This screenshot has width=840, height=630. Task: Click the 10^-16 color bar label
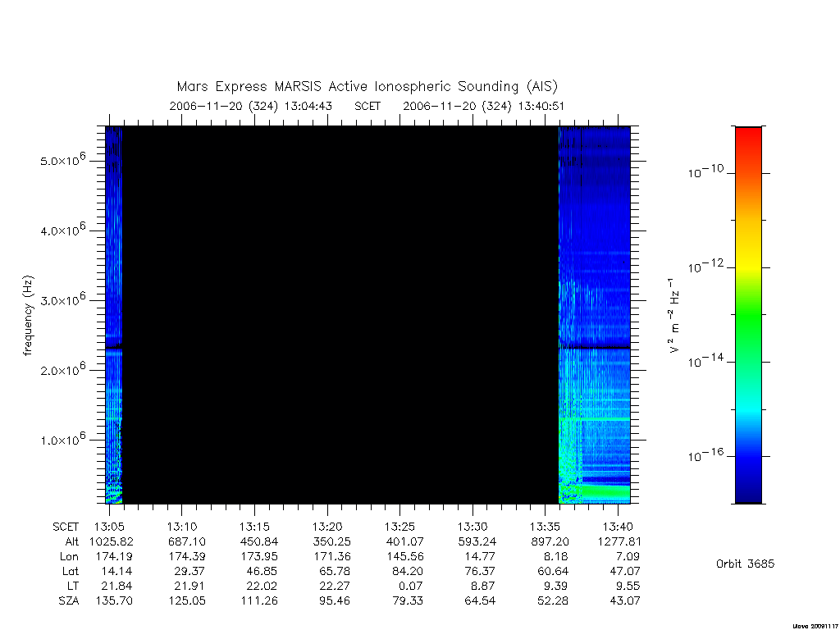(705, 455)
